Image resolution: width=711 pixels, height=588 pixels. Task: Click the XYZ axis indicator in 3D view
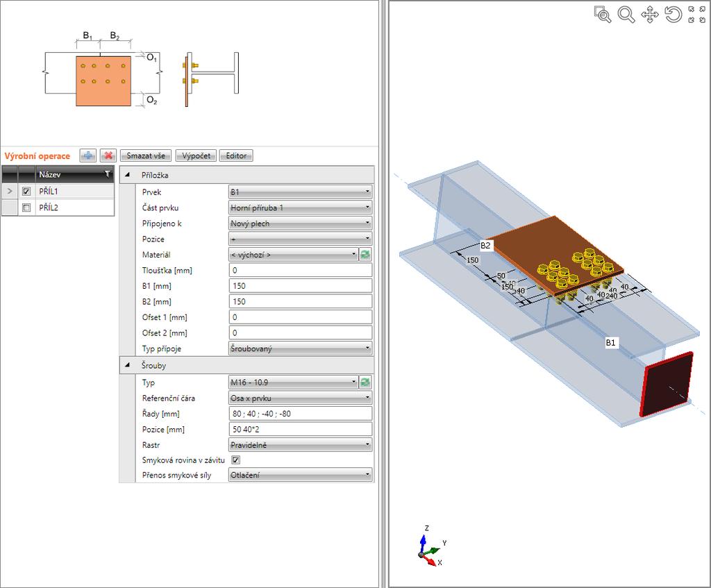[x=430, y=547]
